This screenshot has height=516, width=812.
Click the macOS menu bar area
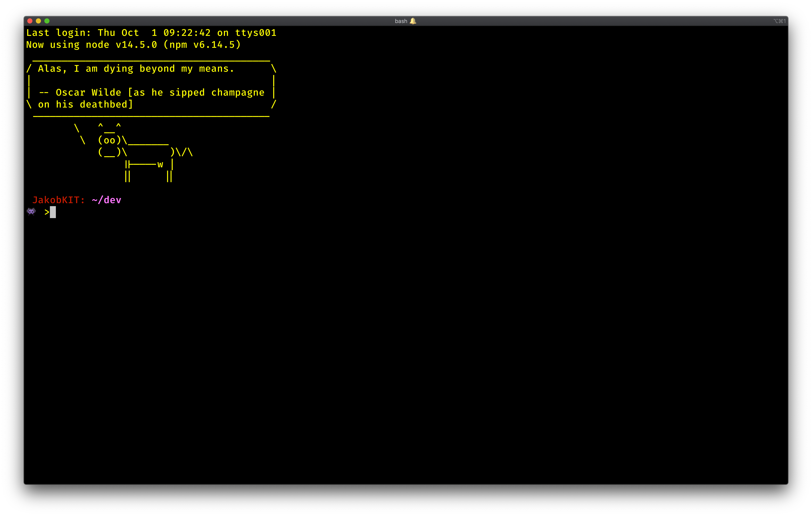[406, 21]
